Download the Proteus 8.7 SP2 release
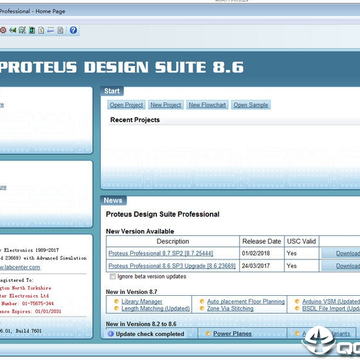 (x=341, y=253)
